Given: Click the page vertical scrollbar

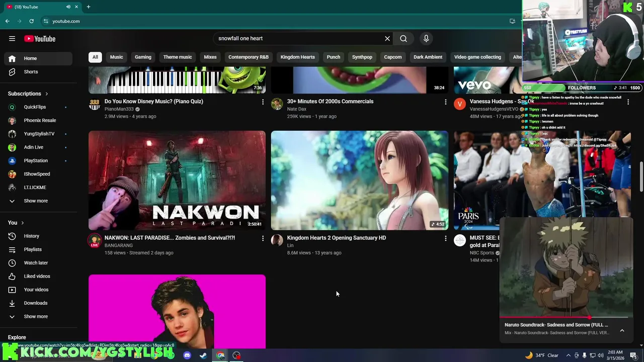Looking at the screenshot, I should 641,176.
